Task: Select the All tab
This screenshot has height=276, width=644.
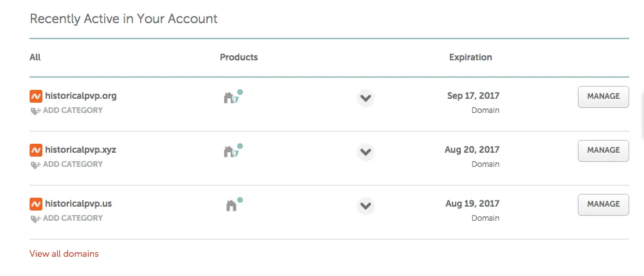Action: point(35,57)
